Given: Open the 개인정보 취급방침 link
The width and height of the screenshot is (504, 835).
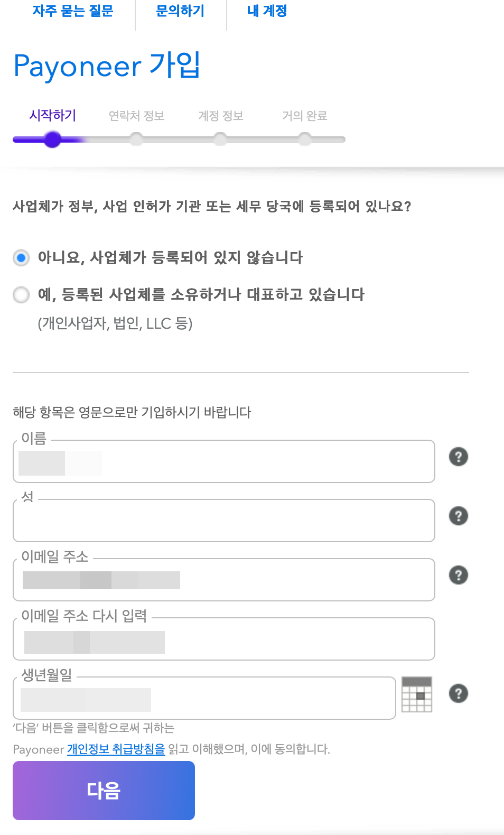Looking at the screenshot, I should tap(116, 749).
